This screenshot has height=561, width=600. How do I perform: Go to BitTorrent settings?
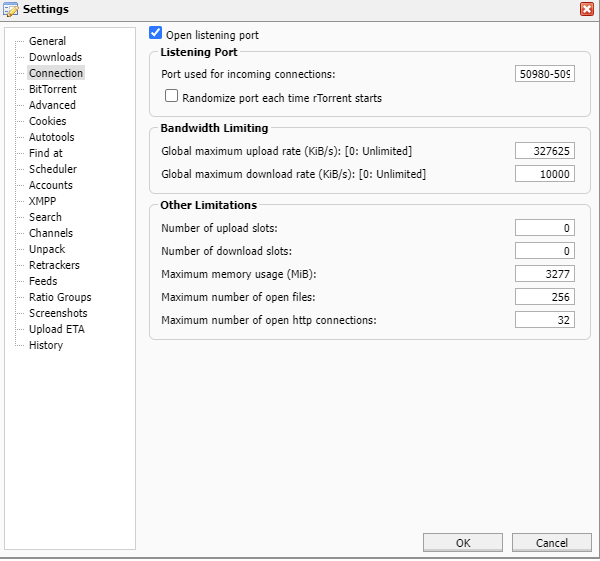pos(53,89)
